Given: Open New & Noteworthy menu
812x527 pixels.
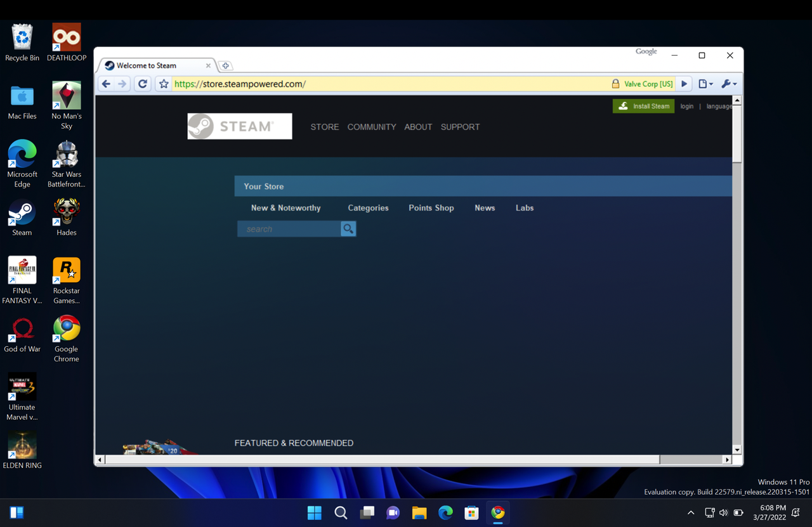Looking at the screenshot, I should pyautogui.click(x=285, y=208).
